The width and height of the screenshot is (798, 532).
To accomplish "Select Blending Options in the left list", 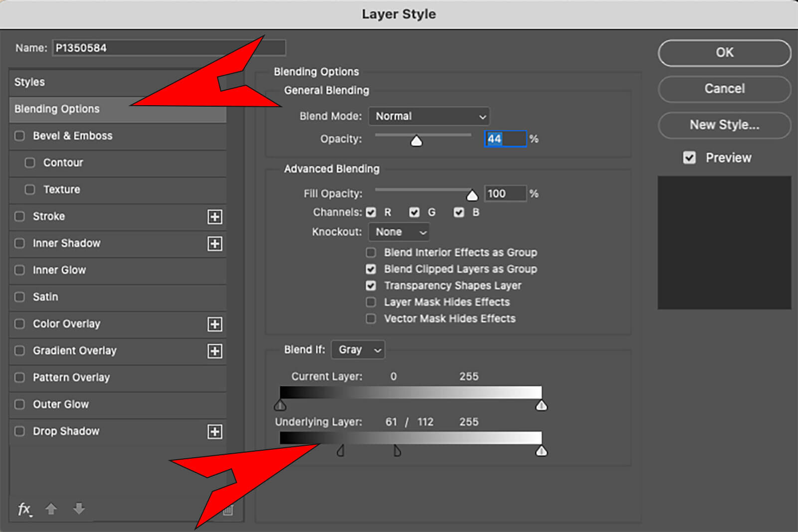I will [x=118, y=109].
